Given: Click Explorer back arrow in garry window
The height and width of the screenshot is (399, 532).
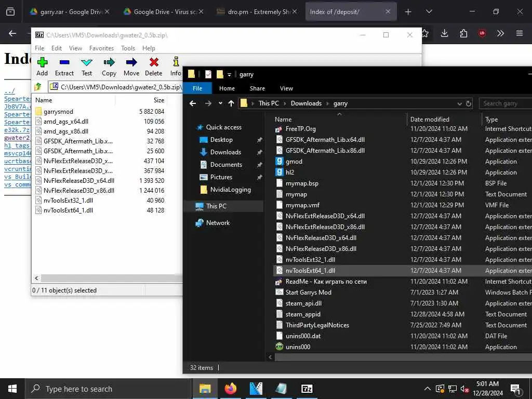Looking at the screenshot, I should pos(193,103).
